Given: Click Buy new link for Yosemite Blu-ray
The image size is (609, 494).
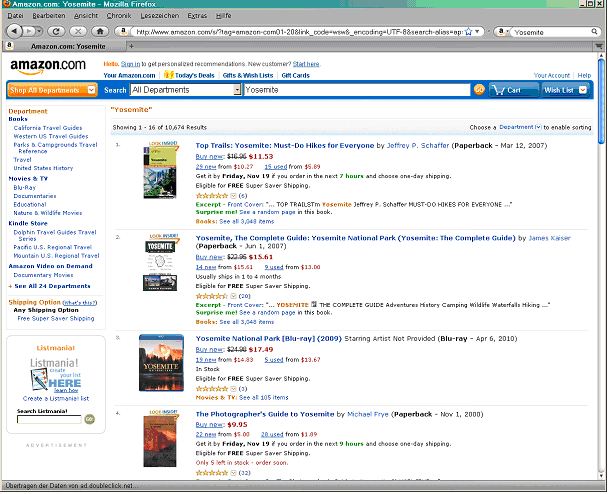Looking at the screenshot, I should 210,350.
